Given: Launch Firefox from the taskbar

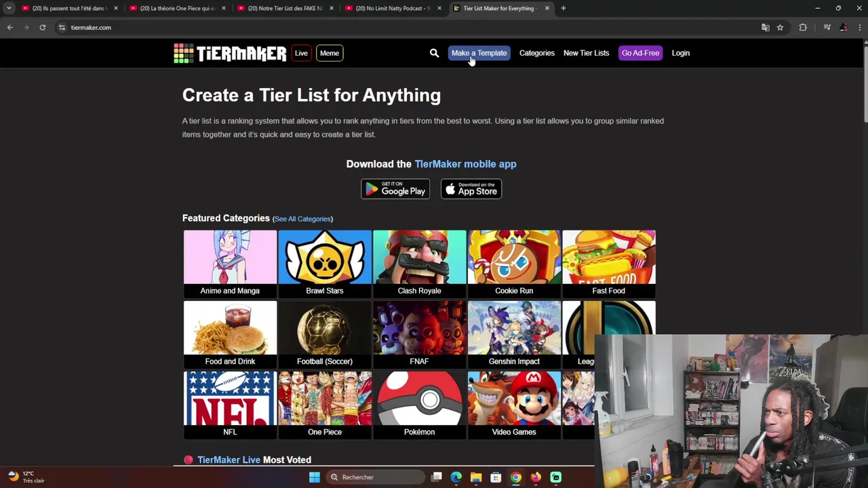Looking at the screenshot, I should (x=536, y=477).
